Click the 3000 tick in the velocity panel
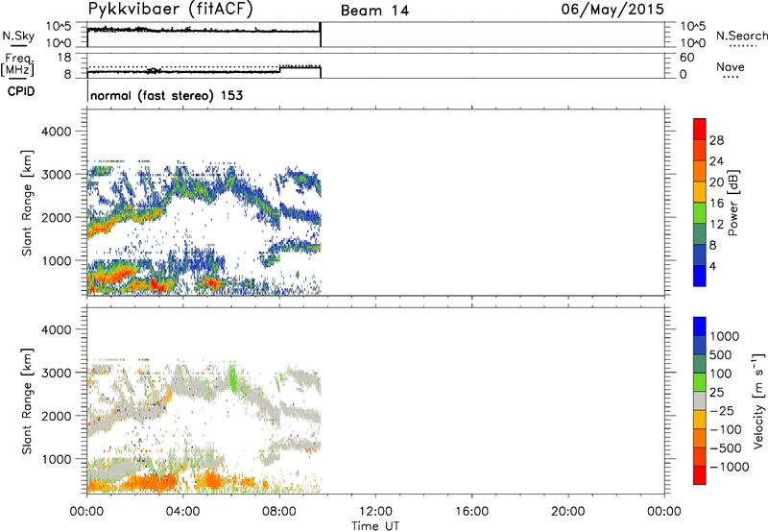 (x=56, y=373)
